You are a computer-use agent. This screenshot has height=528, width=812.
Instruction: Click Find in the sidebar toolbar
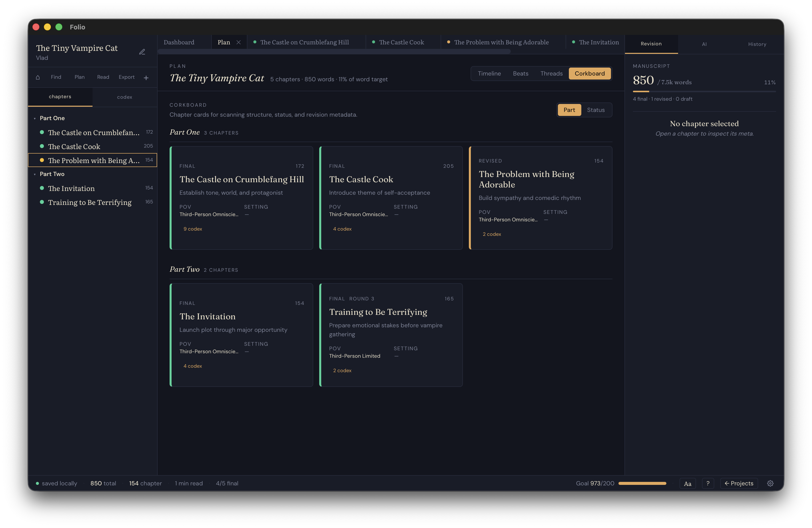tap(56, 77)
